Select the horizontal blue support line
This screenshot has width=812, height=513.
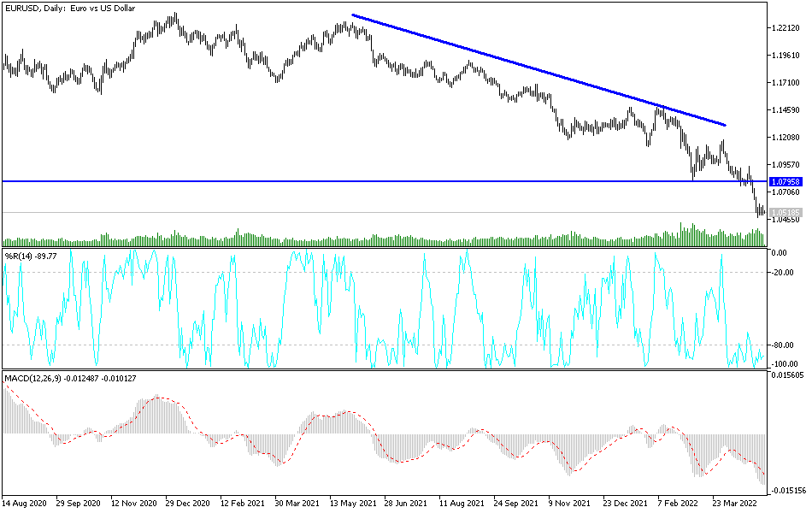click(342, 181)
